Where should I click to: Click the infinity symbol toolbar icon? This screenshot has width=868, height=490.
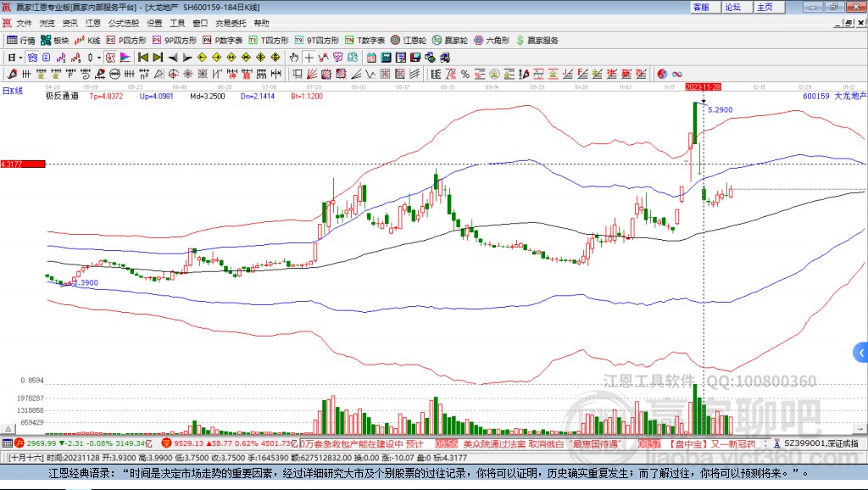click(x=677, y=74)
